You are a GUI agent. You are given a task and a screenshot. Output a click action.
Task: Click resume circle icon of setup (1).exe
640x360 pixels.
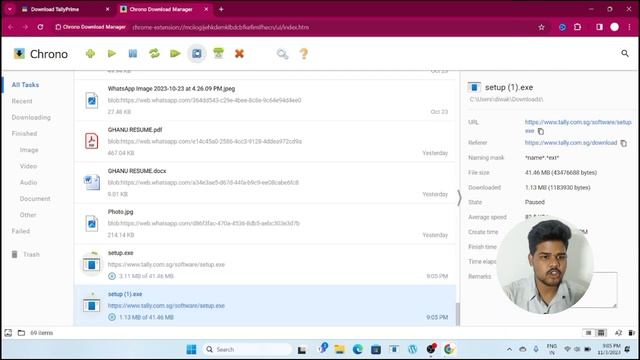tap(112, 317)
